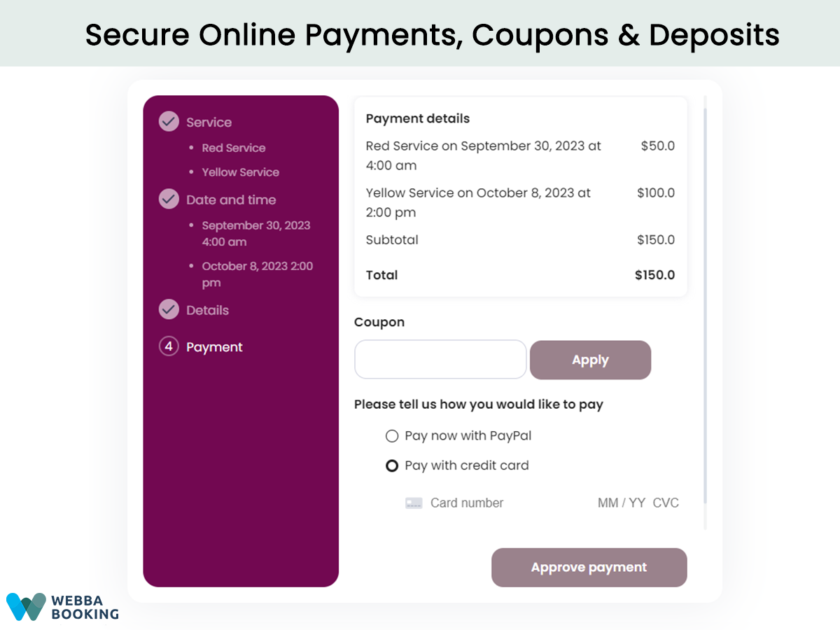840x630 pixels.
Task: Select Pay now with PayPal option
Action: pyautogui.click(x=392, y=436)
